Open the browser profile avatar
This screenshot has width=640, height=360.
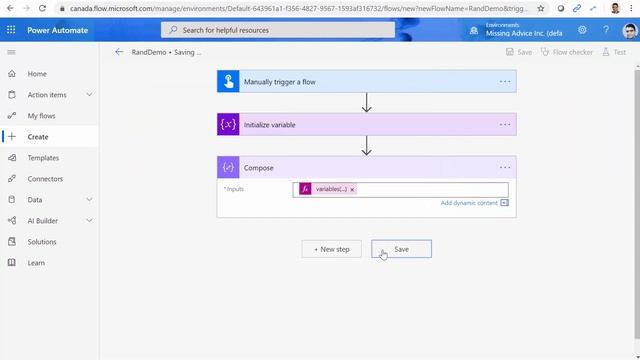point(616,8)
